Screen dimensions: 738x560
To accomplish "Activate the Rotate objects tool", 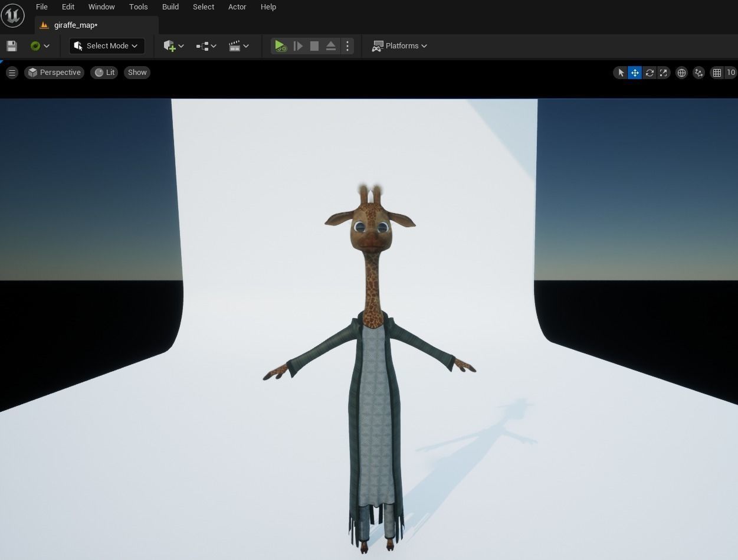I will 650,73.
